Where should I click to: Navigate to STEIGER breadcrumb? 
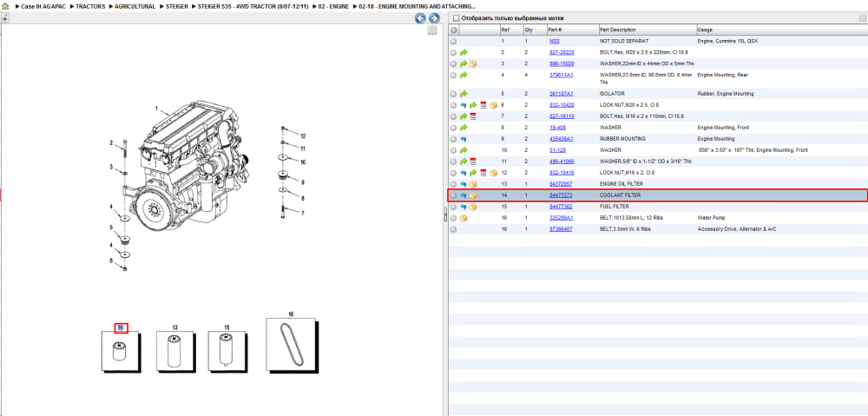tap(176, 7)
